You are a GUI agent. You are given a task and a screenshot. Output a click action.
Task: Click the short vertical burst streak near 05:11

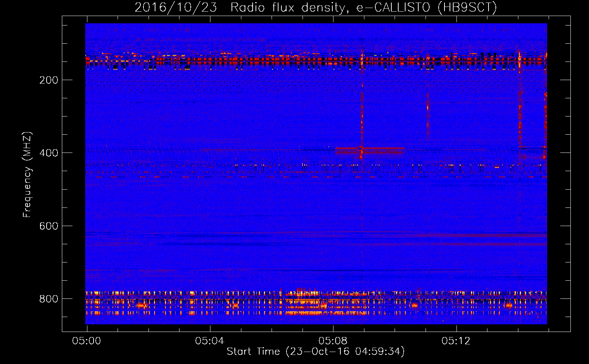pyautogui.click(x=428, y=113)
